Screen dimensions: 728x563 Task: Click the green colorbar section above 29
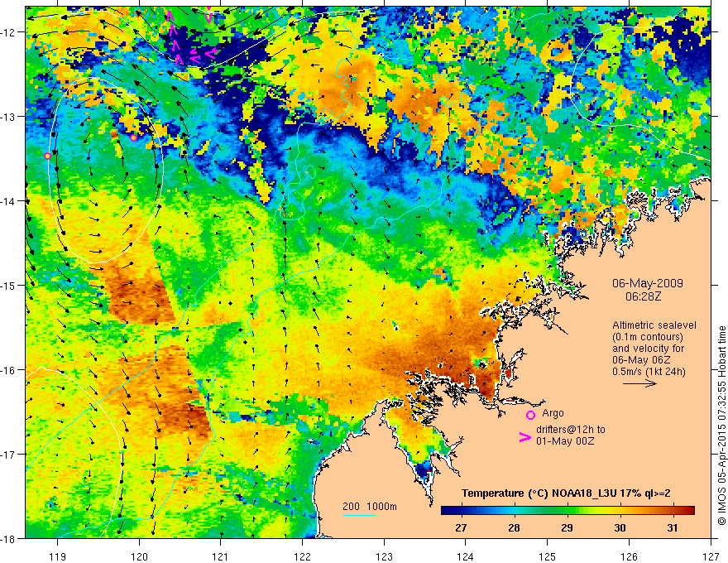(x=567, y=510)
